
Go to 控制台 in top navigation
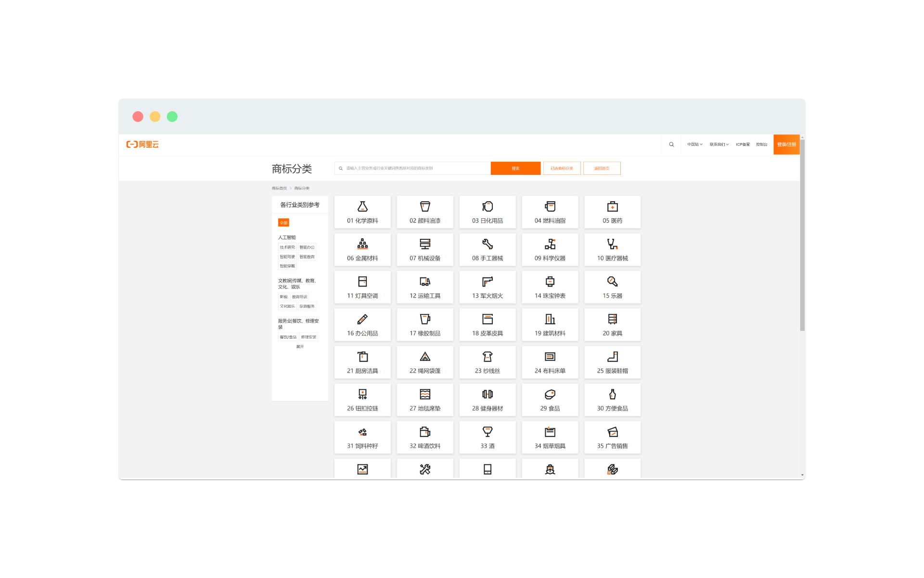[761, 144]
